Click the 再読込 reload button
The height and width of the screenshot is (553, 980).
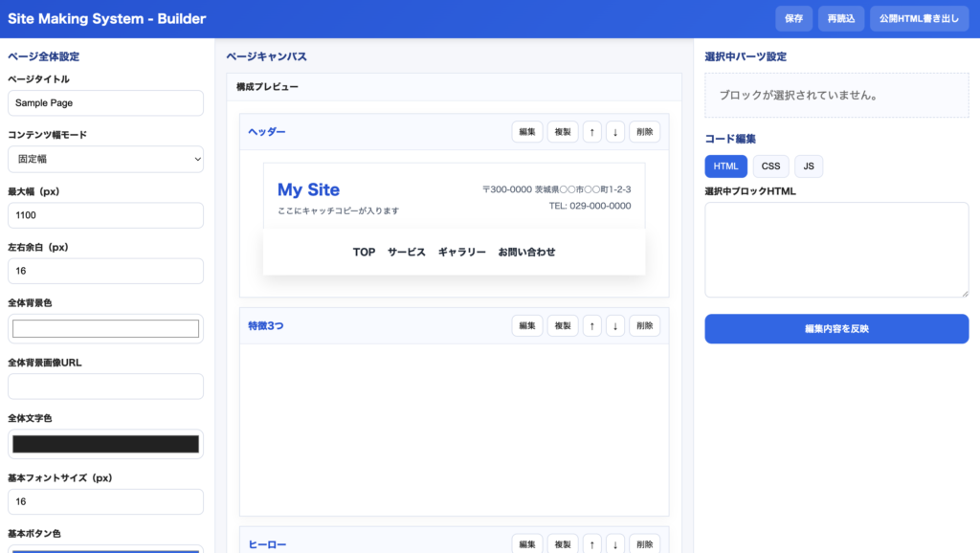click(841, 19)
